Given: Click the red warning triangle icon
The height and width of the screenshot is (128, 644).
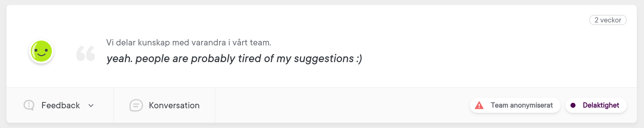Looking at the screenshot, I should (x=479, y=105).
